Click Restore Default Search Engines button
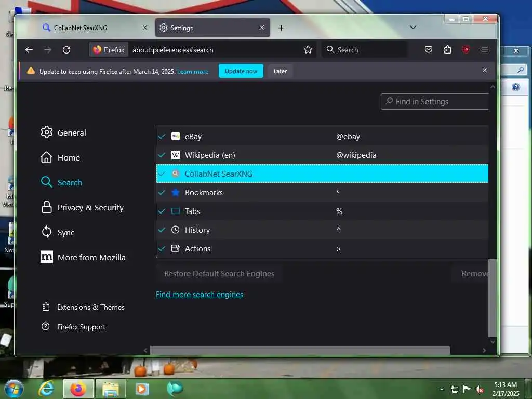Viewport: 532px width, 399px height. click(x=219, y=273)
